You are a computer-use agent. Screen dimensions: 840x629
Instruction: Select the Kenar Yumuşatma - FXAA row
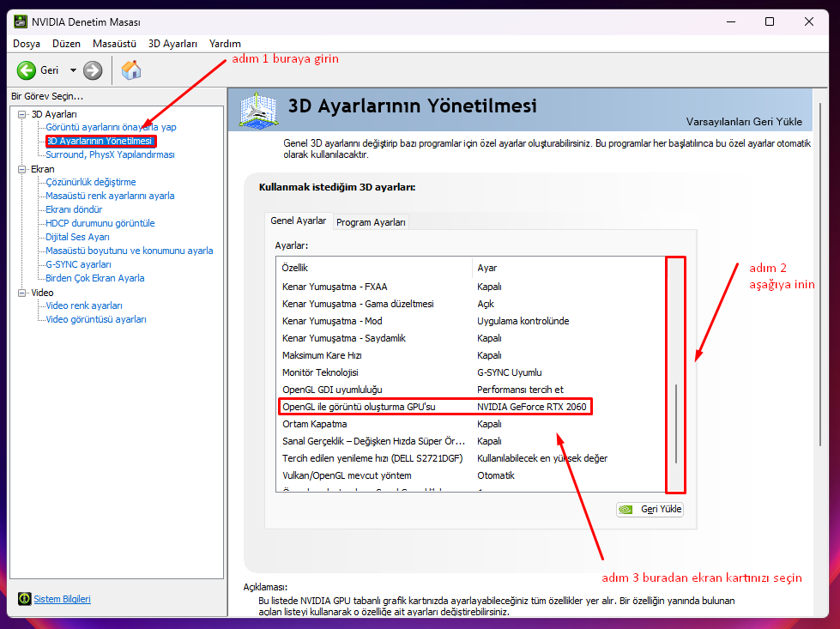pyautogui.click(x=471, y=287)
